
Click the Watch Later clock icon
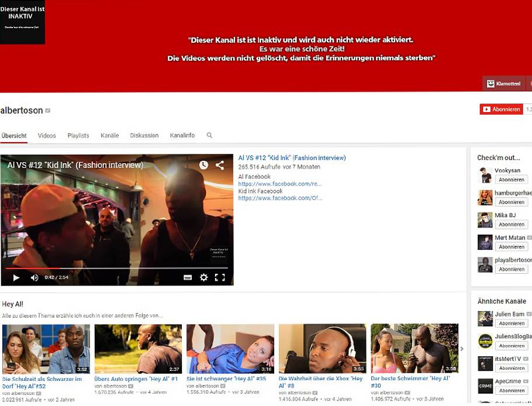(x=203, y=165)
